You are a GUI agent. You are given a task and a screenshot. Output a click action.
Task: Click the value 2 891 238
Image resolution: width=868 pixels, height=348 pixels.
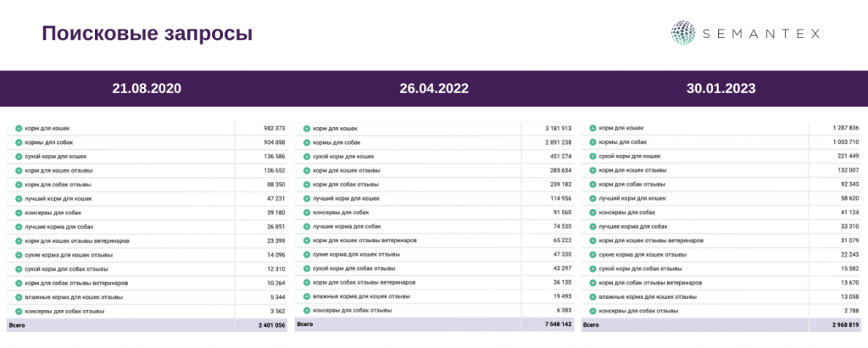coord(559,142)
